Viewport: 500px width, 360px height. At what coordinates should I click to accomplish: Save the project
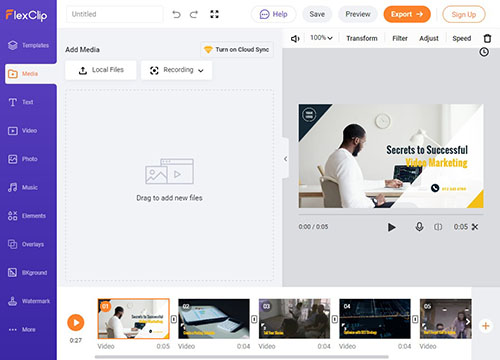(317, 14)
